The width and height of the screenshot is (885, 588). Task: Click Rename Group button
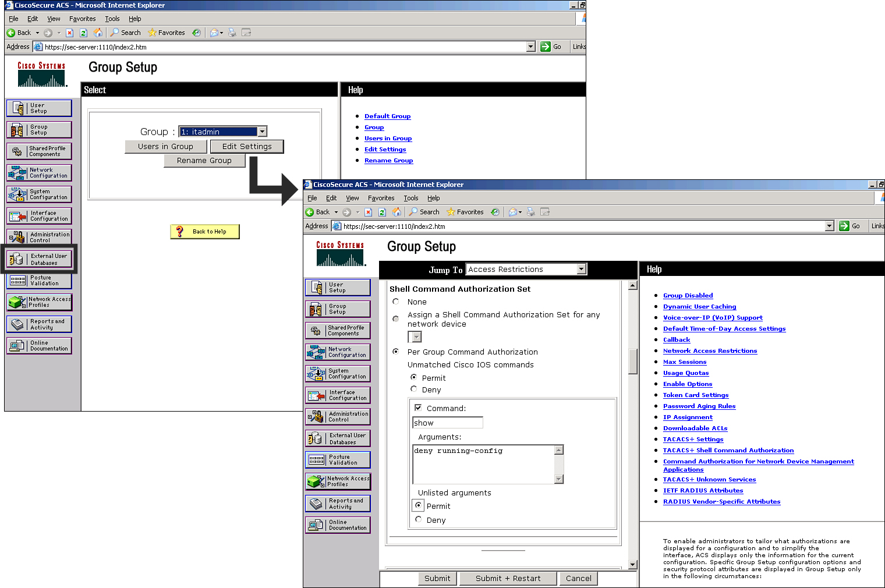coord(204,161)
